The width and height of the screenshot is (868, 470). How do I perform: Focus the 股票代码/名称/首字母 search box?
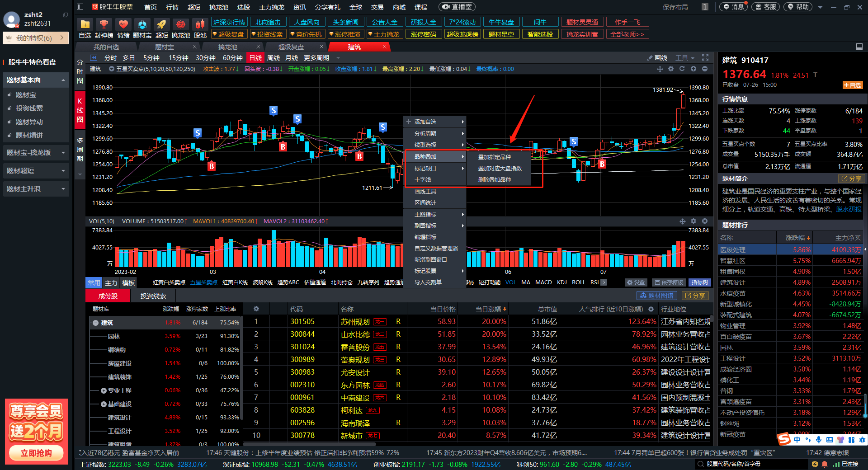pos(750,464)
